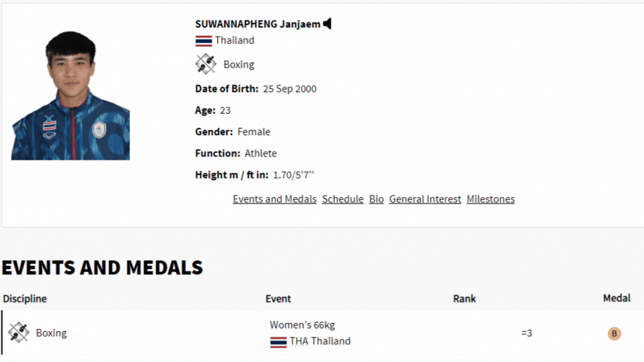644x362 pixels.
Task: Open the Schedule link
Action: coord(343,199)
